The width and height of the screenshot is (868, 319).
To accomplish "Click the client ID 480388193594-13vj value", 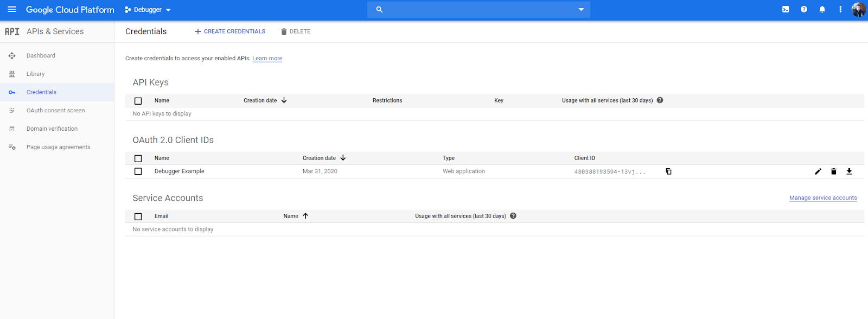I will tap(610, 171).
